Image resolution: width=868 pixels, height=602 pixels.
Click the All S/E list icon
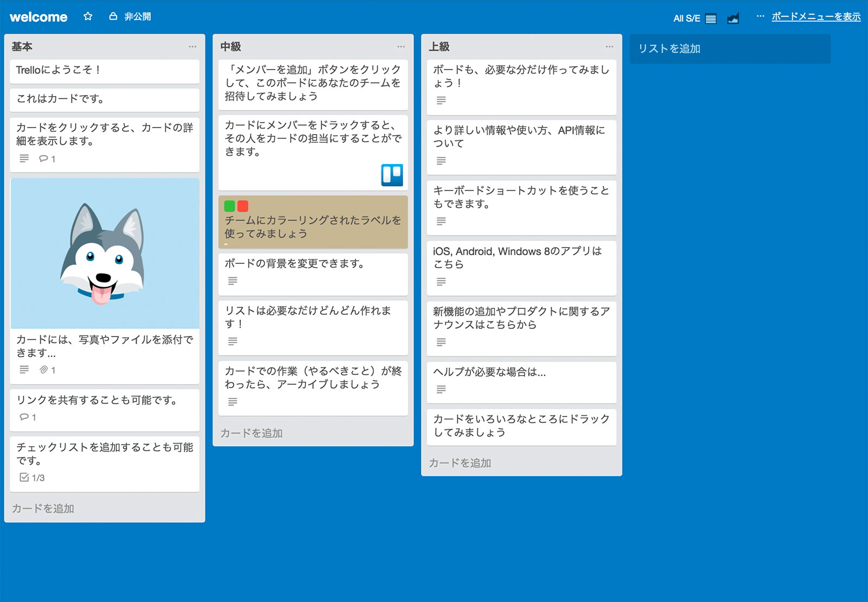coord(711,18)
